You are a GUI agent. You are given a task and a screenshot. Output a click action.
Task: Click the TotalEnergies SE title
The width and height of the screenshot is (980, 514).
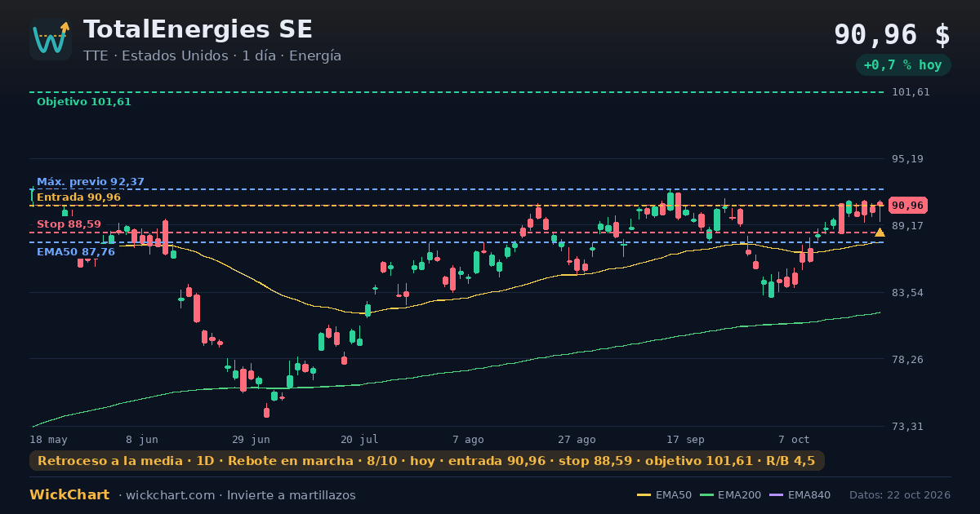(198, 29)
